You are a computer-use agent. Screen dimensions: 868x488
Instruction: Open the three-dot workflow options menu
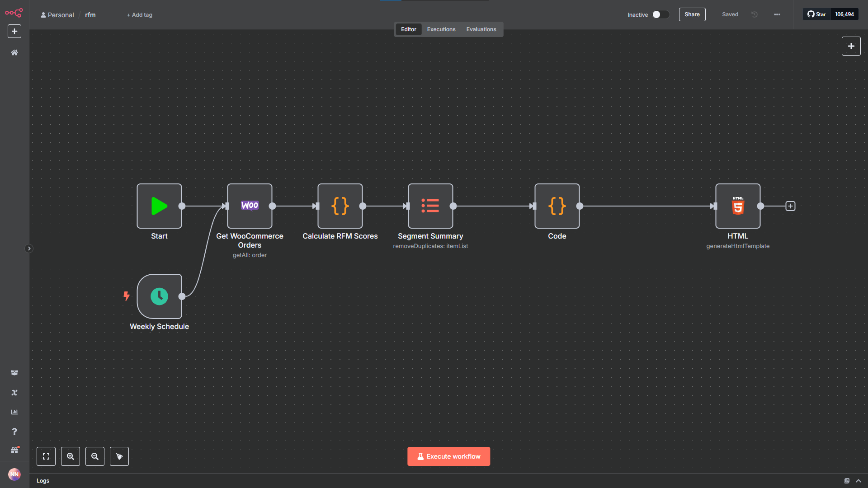pos(777,14)
